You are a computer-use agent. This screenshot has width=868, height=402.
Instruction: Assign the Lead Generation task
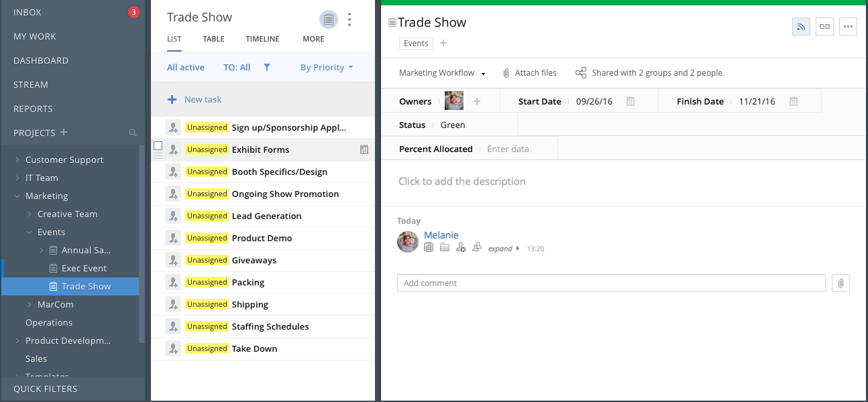[x=173, y=216]
